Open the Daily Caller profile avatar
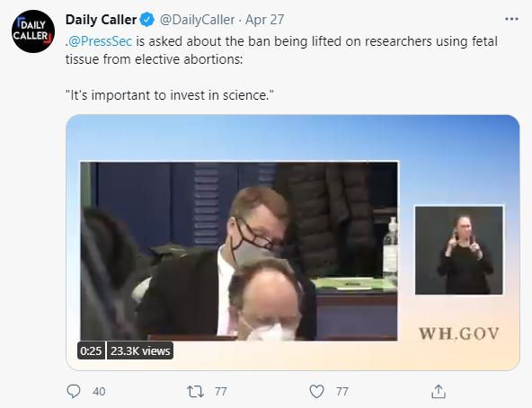The width and height of the screenshot is (532, 408). point(33,31)
